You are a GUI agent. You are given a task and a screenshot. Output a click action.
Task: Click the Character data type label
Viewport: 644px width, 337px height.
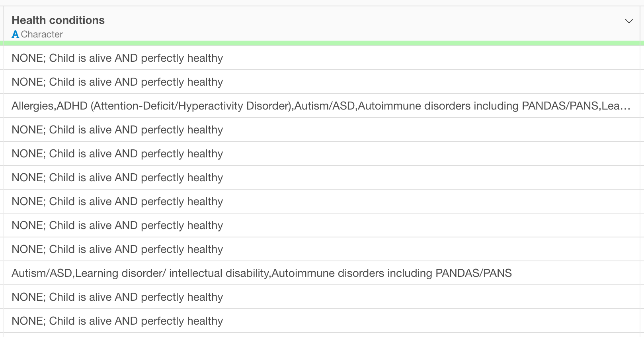tap(42, 34)
